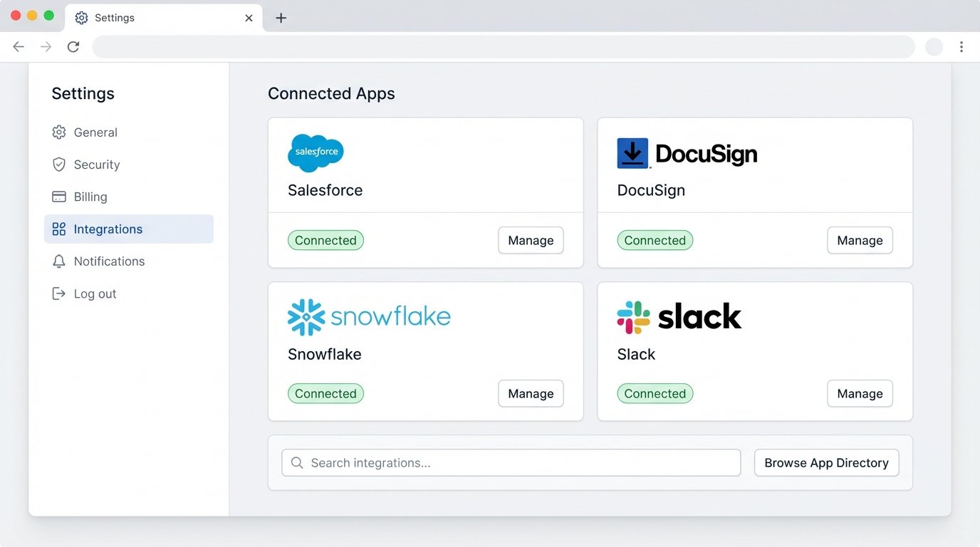Select Notifications in the sidebar
This screenshot has height=547, width=980.
click(109, 261)
